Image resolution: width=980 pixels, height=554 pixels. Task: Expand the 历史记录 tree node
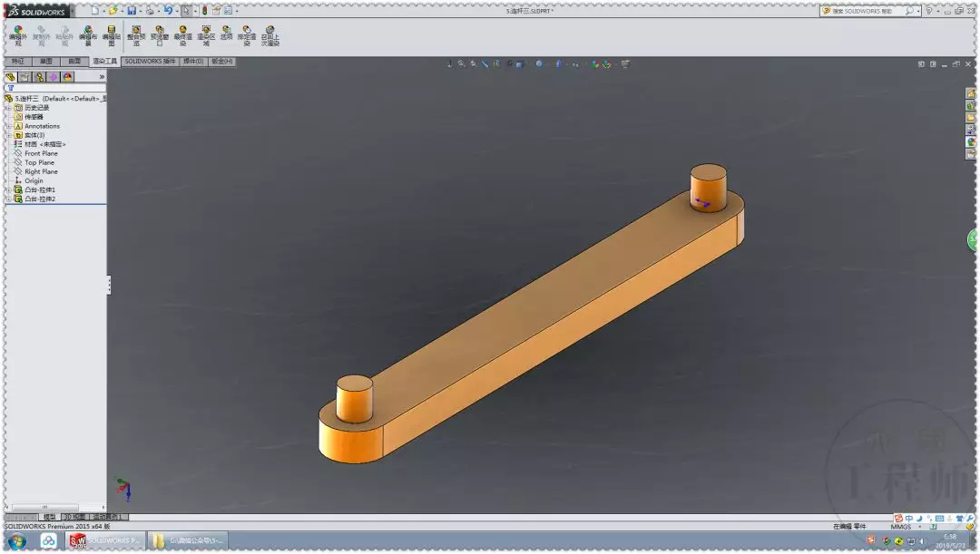pyautogui.click(x=9, y=108)
